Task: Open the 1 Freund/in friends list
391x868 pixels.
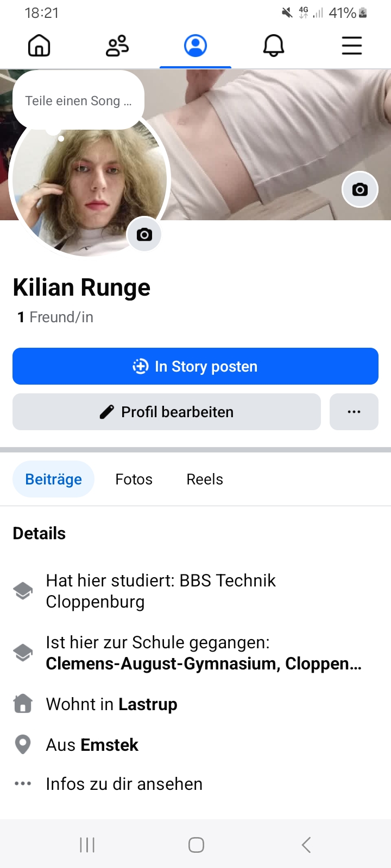Action: (55, 317)
